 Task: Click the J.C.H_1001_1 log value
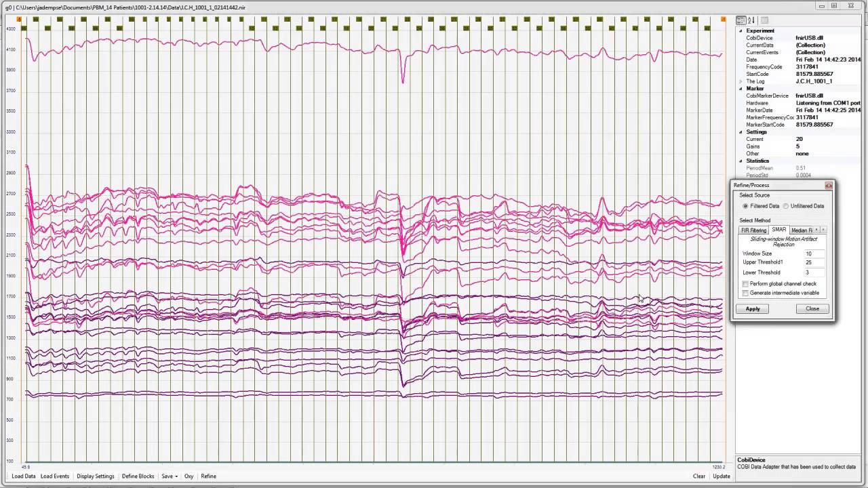tap(814, 81)
